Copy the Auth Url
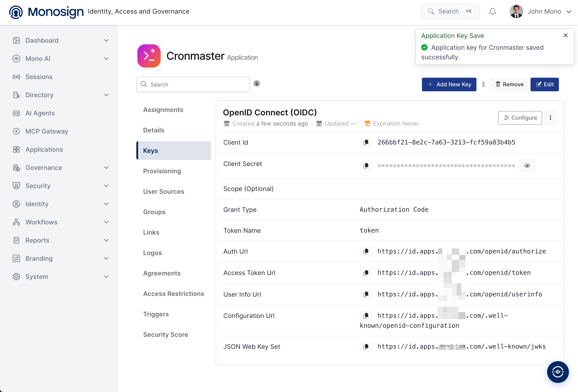This screenshot has height=392, width=578. (x=366, y=251)
